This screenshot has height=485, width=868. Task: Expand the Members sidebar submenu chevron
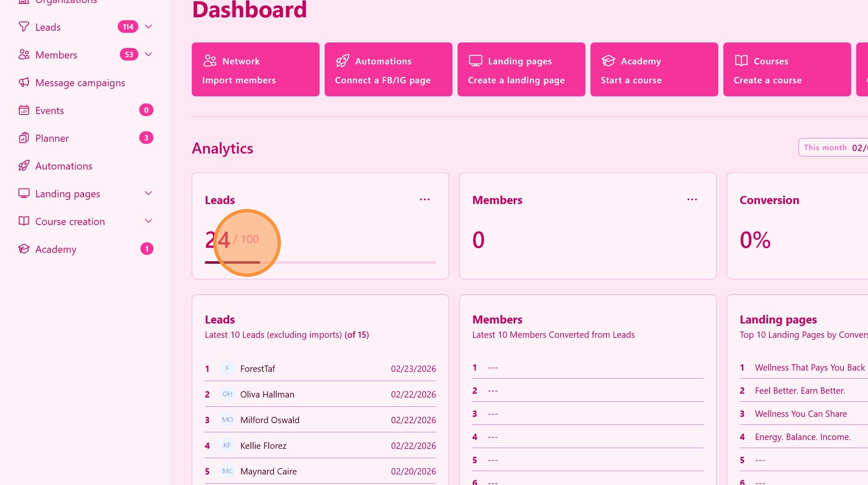click(x=148, y=55)
